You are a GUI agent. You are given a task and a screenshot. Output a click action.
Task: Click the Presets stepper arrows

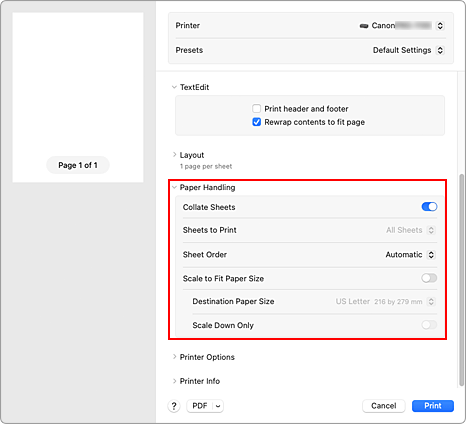click(440, 50)
